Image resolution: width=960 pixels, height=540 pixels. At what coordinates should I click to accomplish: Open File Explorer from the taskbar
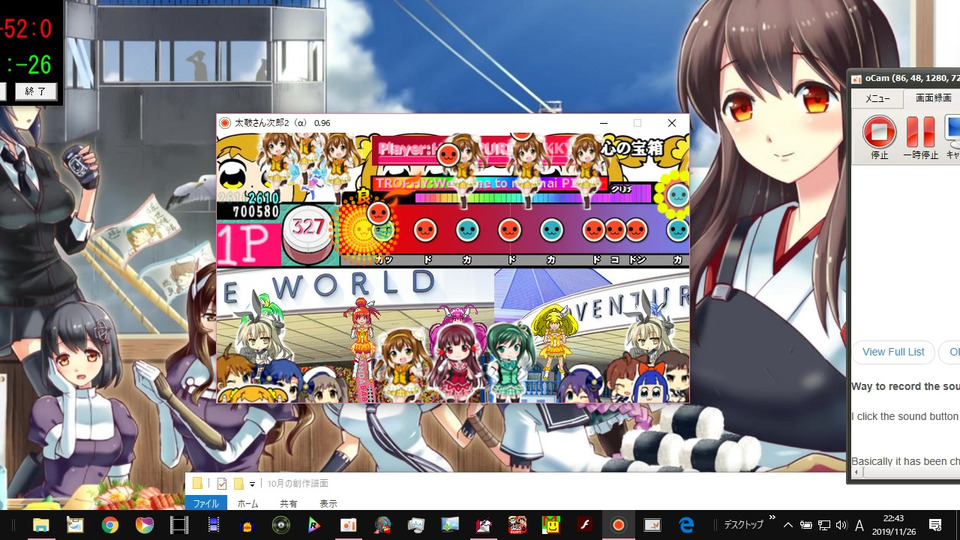click(x=41, y=525)
